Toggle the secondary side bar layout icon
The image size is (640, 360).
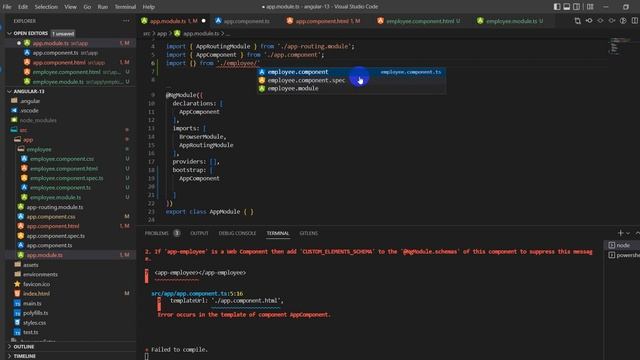pos(576,7)
